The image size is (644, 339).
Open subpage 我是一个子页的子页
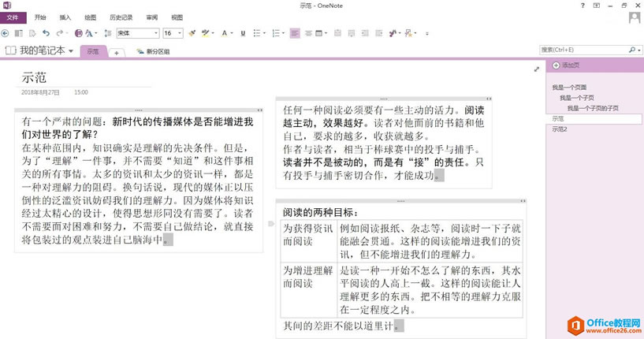(x=593, y=108)
